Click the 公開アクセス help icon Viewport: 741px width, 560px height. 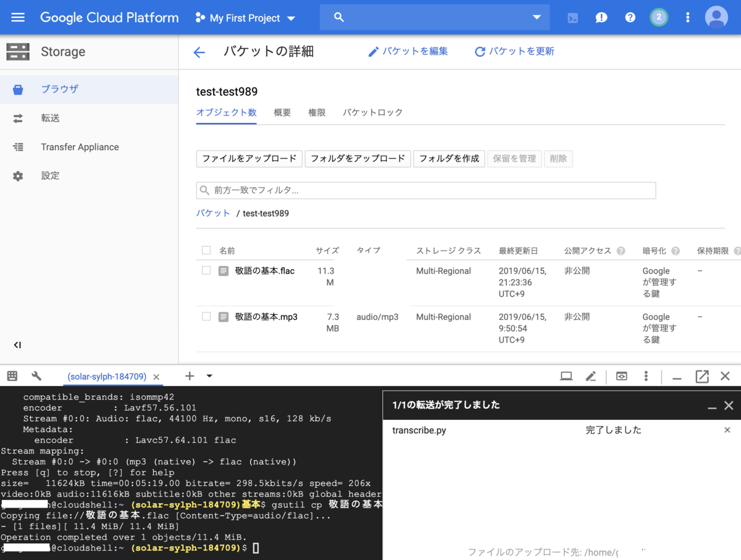coord(621,251)
